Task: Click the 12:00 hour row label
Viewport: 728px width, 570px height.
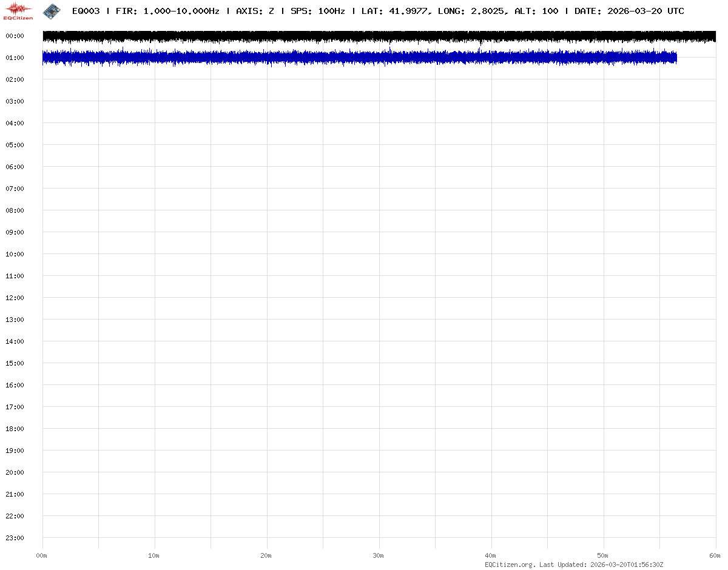Action: (14, 298)
